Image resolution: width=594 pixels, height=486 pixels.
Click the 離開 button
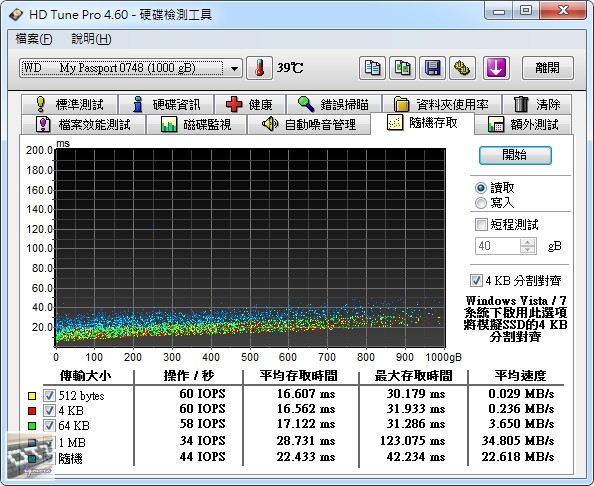[x=548, y=68]
